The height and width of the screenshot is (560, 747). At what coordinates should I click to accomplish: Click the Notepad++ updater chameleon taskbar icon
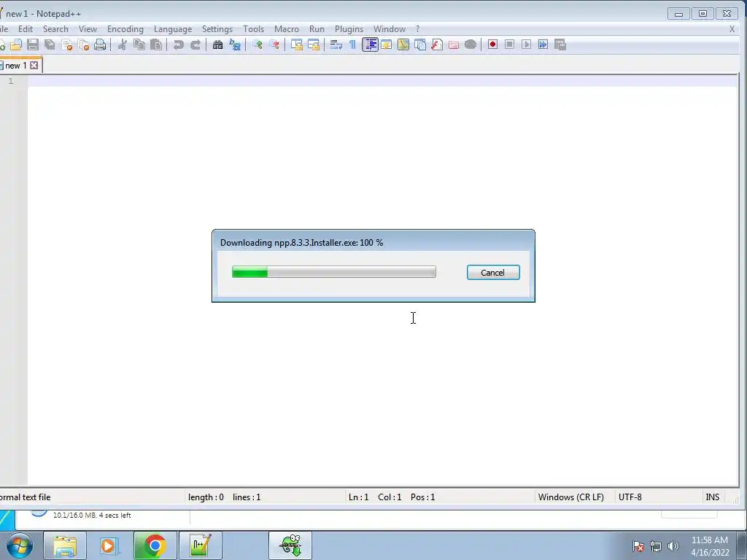click(290, 545)
